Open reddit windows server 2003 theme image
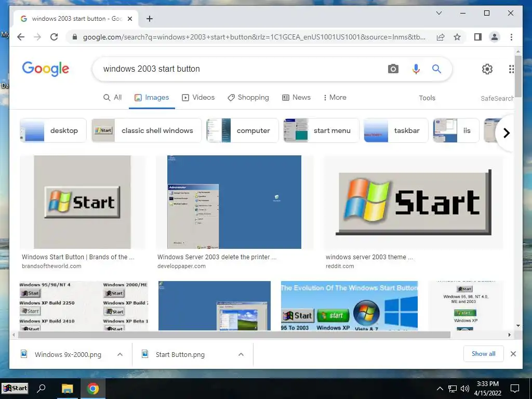This screenshot has height=399, width=532. coord(413,202)
